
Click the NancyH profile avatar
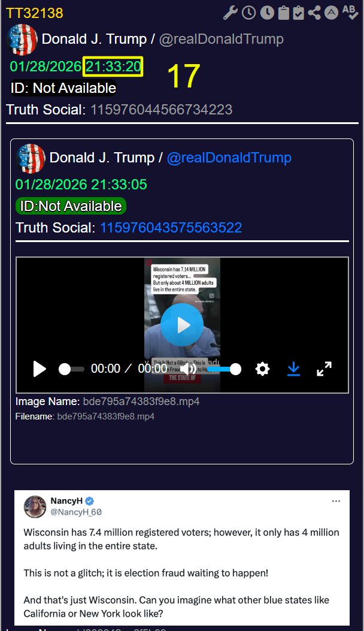tap(35, 506)
